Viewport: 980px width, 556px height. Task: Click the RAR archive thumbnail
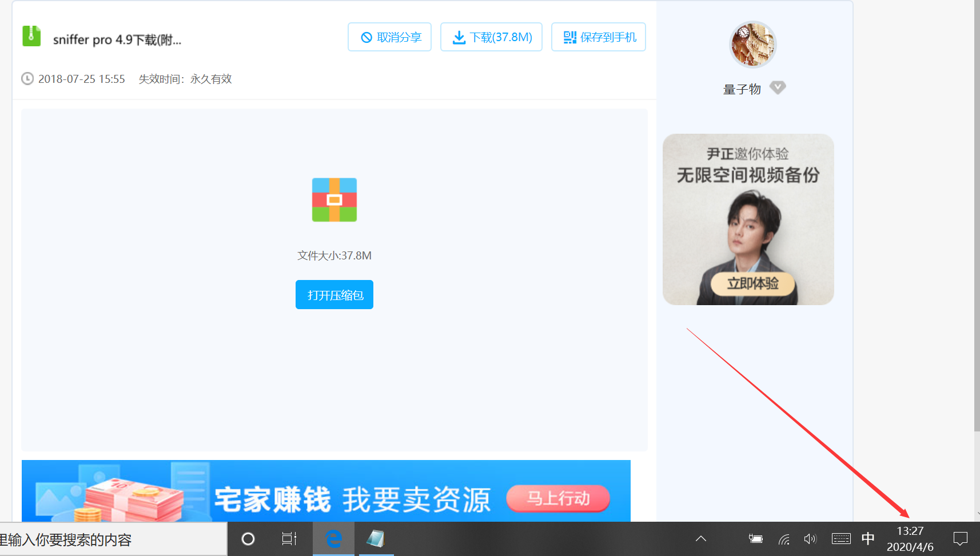coord(334,200)
